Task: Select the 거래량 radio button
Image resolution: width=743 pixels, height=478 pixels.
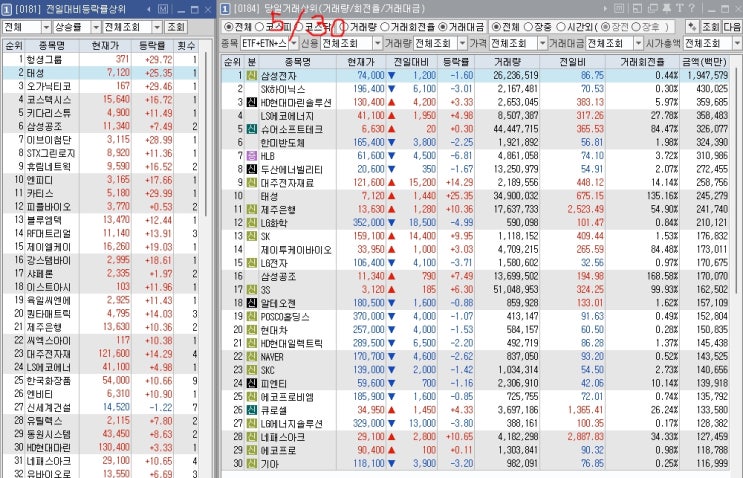Action: click(344, 27)
